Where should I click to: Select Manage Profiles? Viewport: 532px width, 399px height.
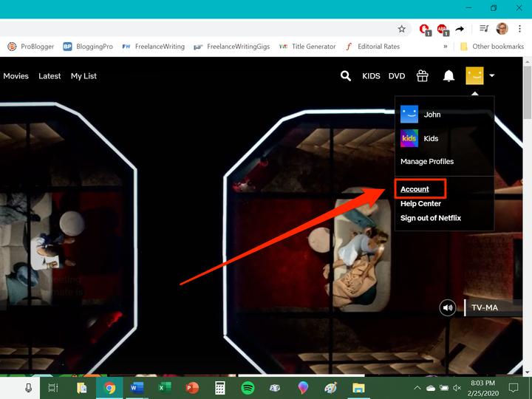427,162
